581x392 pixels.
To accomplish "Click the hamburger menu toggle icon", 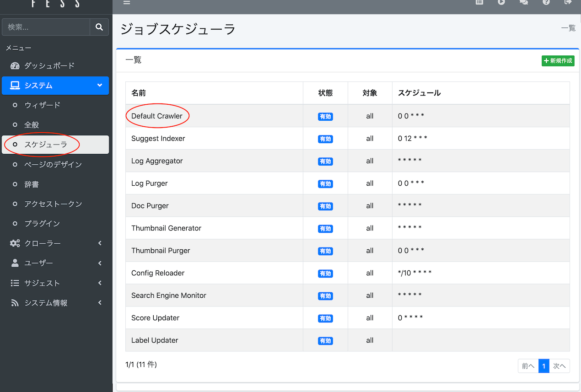I will coord(127,2).
